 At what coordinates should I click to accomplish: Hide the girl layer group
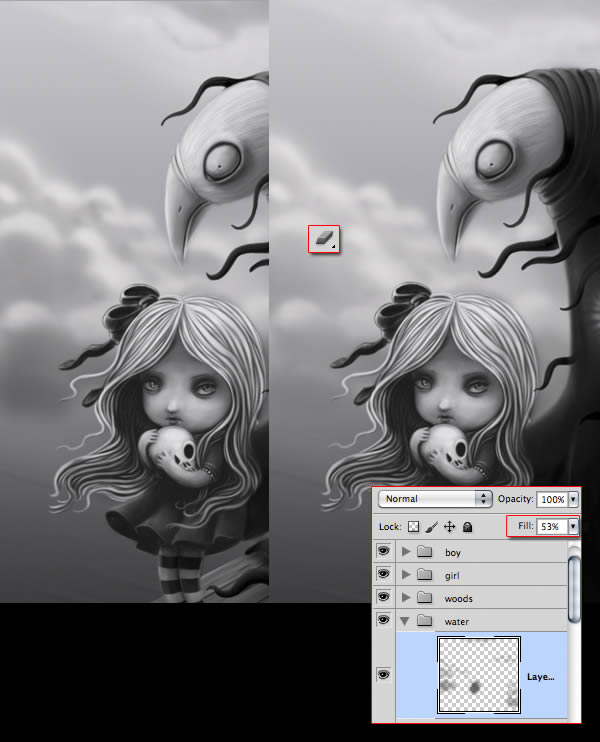(x=384, y=574)
